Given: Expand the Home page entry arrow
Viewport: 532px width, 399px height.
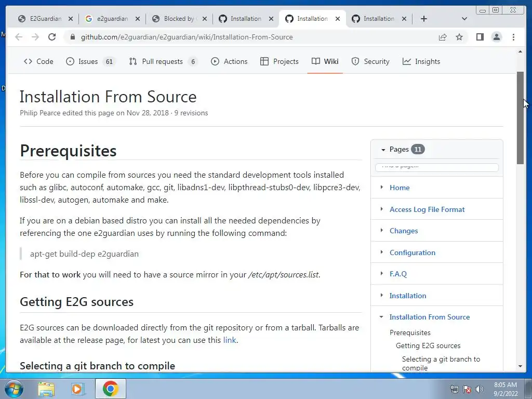Looking at the screenshot, I should pyautogui.click(x=382, y=187).
